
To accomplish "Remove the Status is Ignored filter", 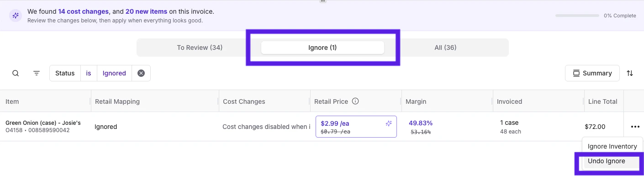I will tap(141, 73).
